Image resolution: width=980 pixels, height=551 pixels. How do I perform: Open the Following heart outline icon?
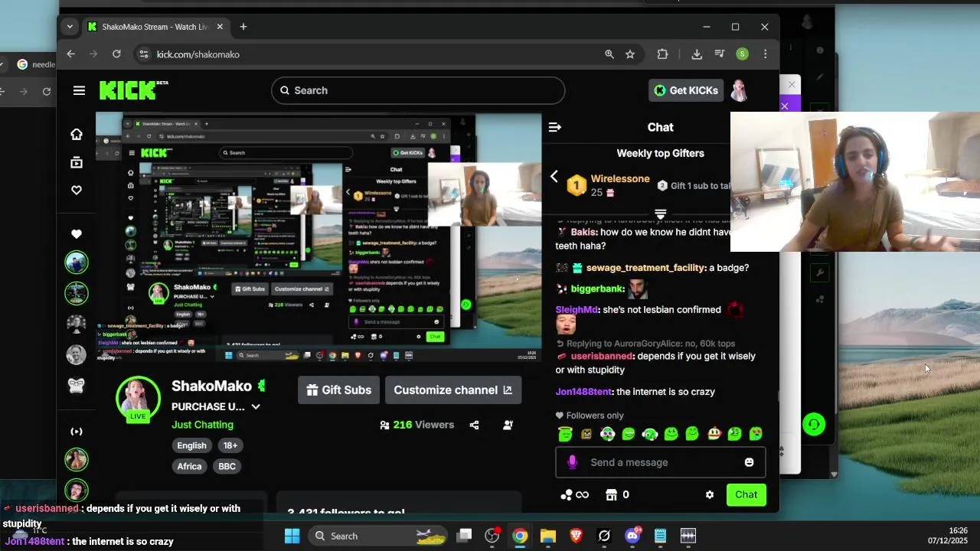pyautogui.click(x=77, y=190)
